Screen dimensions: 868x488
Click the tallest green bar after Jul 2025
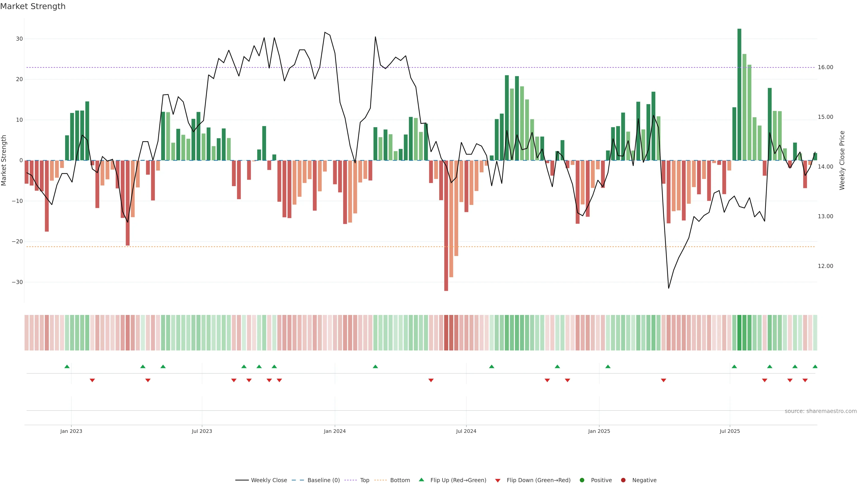click(739, 94)
